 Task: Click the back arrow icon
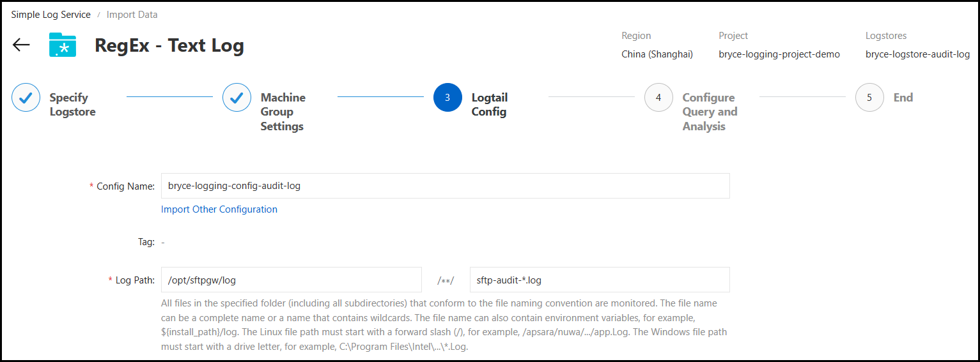(21, 45)
